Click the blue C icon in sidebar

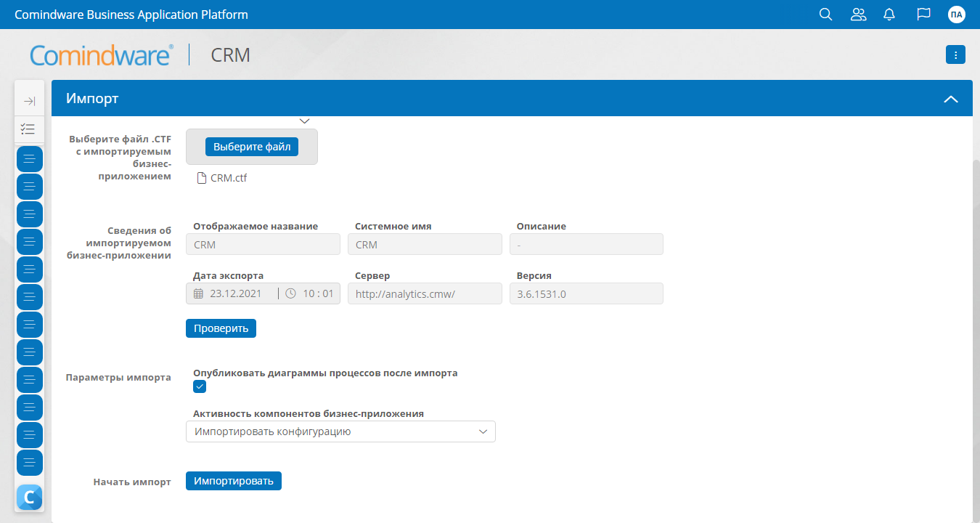[x=30, y=498]
